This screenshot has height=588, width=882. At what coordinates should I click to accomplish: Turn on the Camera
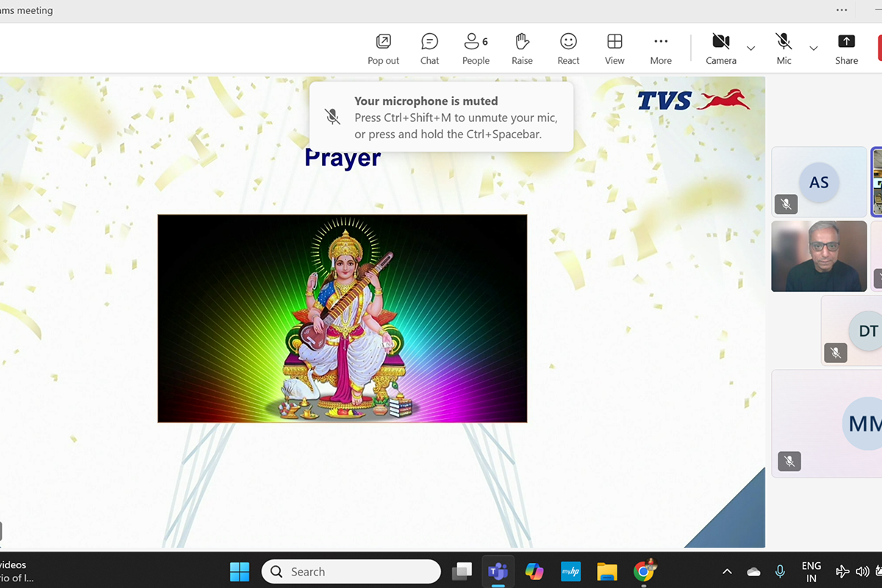tap(721, 49)
